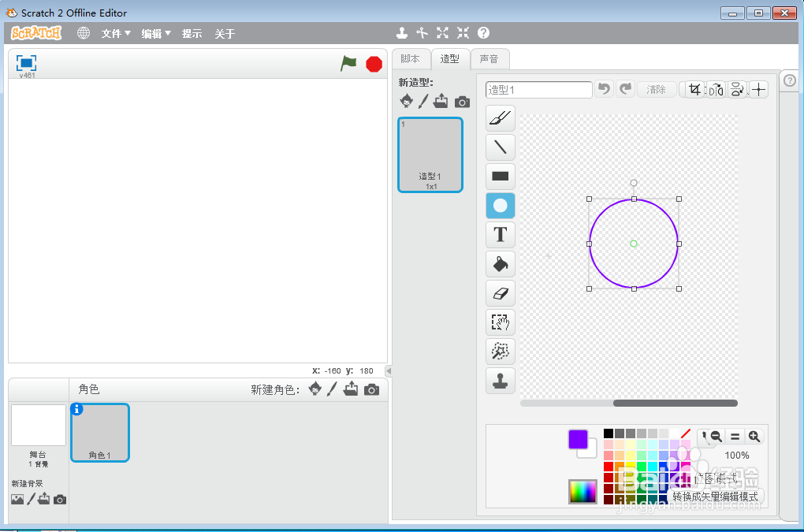The height and width of the screenshot is (532, 804).
Task: Select the Select-region hand tool
Action: [500, 322]
